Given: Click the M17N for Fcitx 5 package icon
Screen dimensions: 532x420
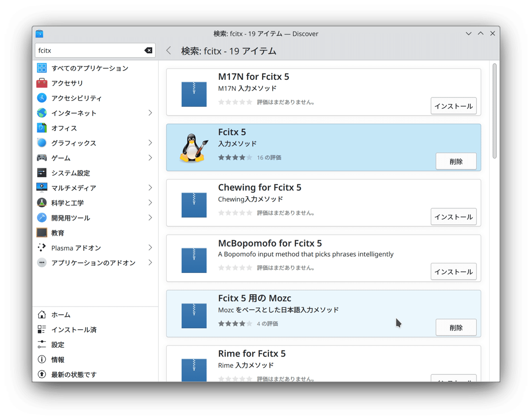Looking at the screenshot, I should (x=194, y=94).
